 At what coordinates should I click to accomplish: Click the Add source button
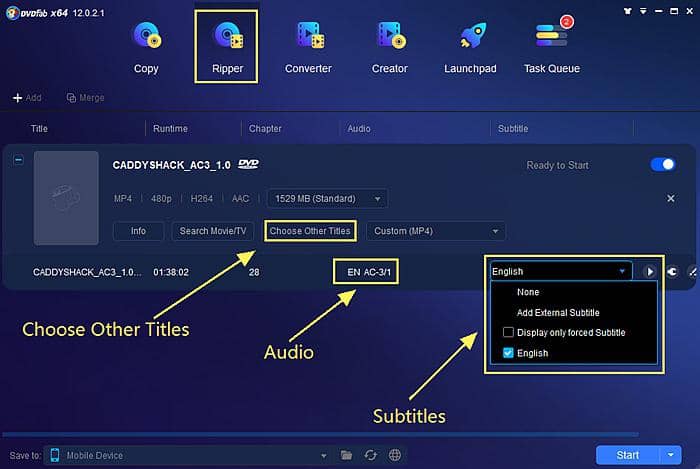click(x=27, y=97)
